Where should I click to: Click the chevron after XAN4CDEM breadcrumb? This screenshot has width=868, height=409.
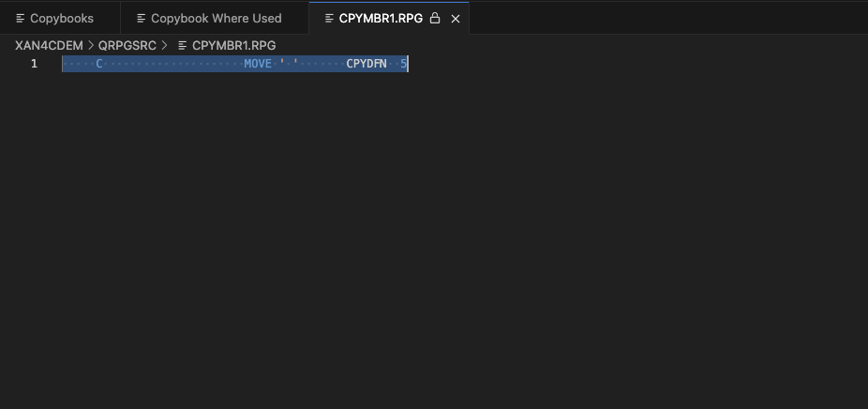(91, 45)
